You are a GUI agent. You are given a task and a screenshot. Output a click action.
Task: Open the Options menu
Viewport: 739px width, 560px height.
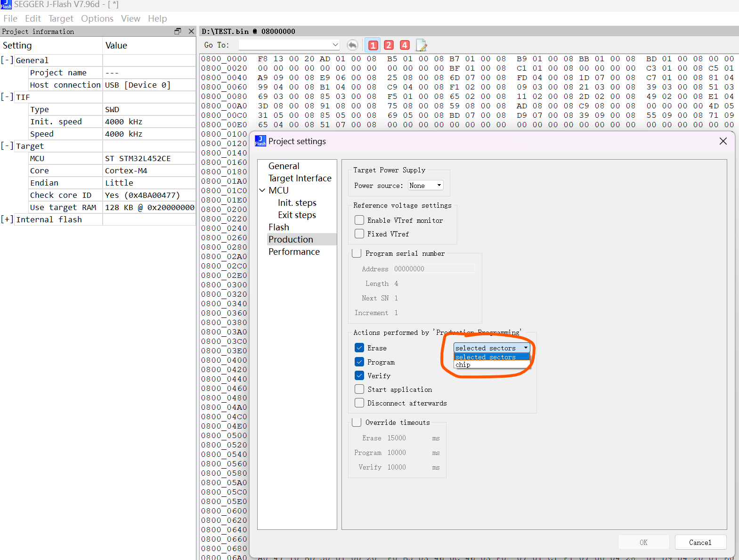pos(97,18)
